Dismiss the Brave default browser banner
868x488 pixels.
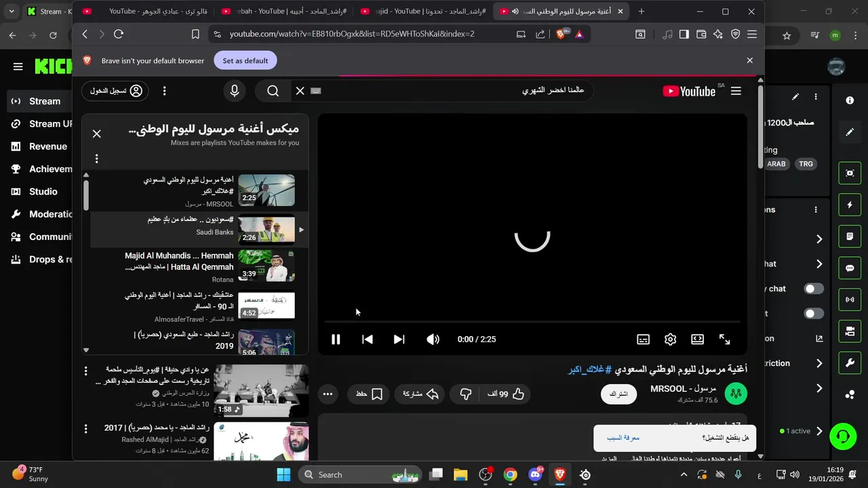[x=749, y=60]
